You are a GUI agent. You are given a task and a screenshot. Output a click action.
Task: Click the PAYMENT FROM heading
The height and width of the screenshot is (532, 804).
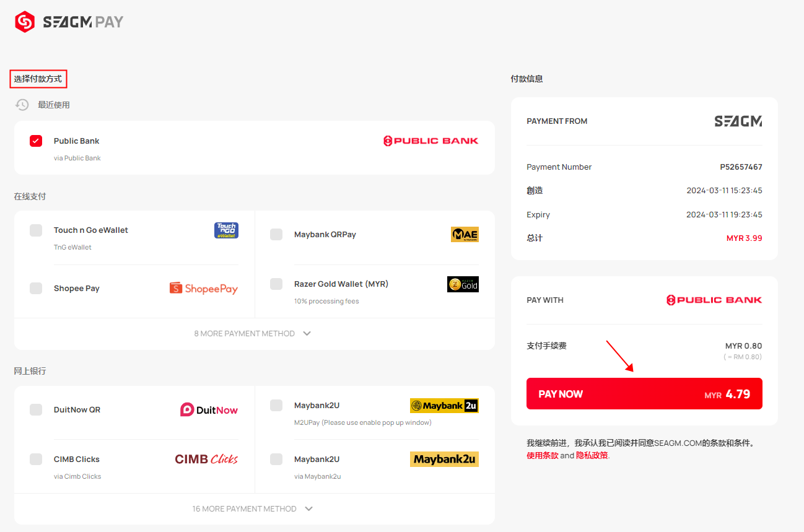[557, 121]
